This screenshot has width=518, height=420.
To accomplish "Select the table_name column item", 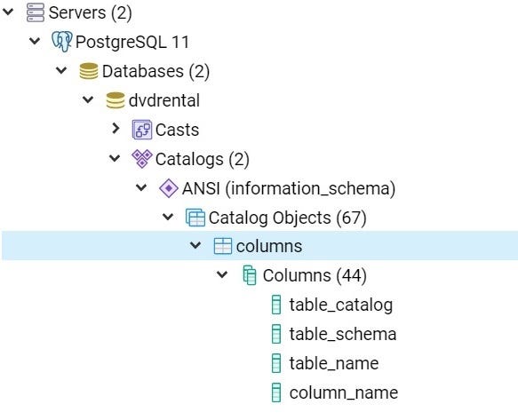I will [325, 363].
